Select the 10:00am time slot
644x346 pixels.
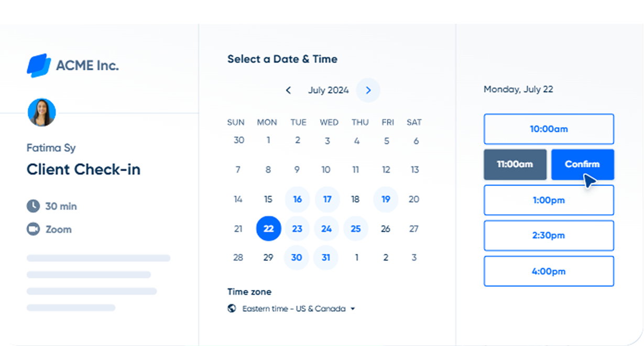(549, 129)
